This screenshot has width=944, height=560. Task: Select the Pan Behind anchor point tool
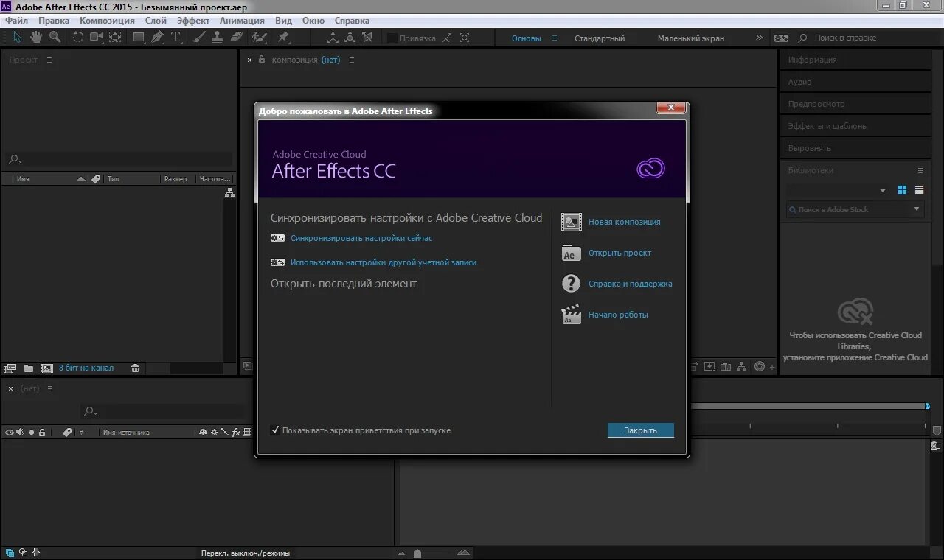tap(115, 38)
